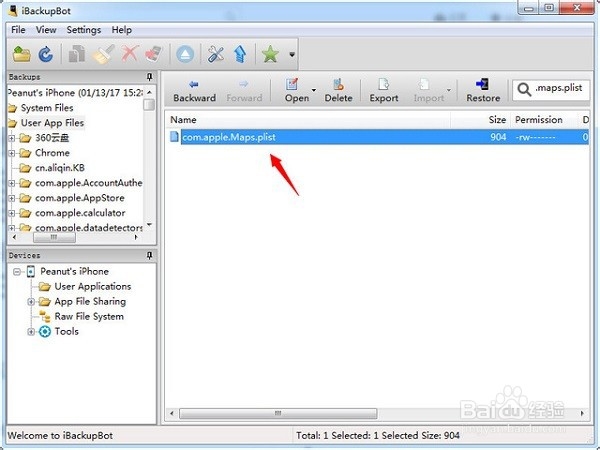Select the com.apple.AppStore folder
This screenshot has width=600, height=450.
click(x=80, y=198)
